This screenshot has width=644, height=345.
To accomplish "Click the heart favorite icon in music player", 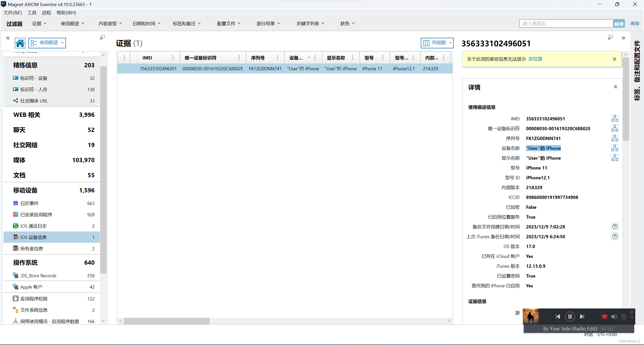I will tap(604, 317).
